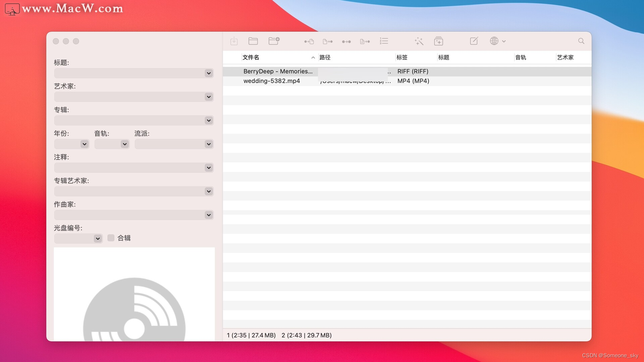Open a folder using the folder icon
The height and width of the screenshot is (362, 644).
pyautogui.click(x=253, y=41)
